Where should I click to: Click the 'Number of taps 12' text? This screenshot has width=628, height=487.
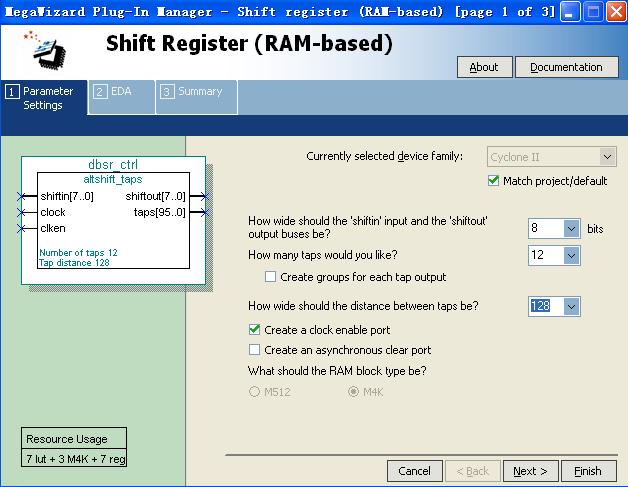(78, 253)
